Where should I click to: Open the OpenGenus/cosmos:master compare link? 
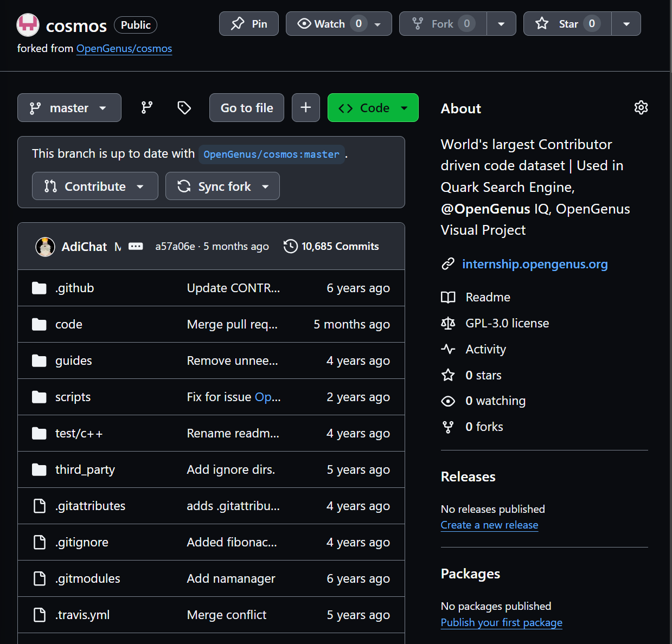271,154
